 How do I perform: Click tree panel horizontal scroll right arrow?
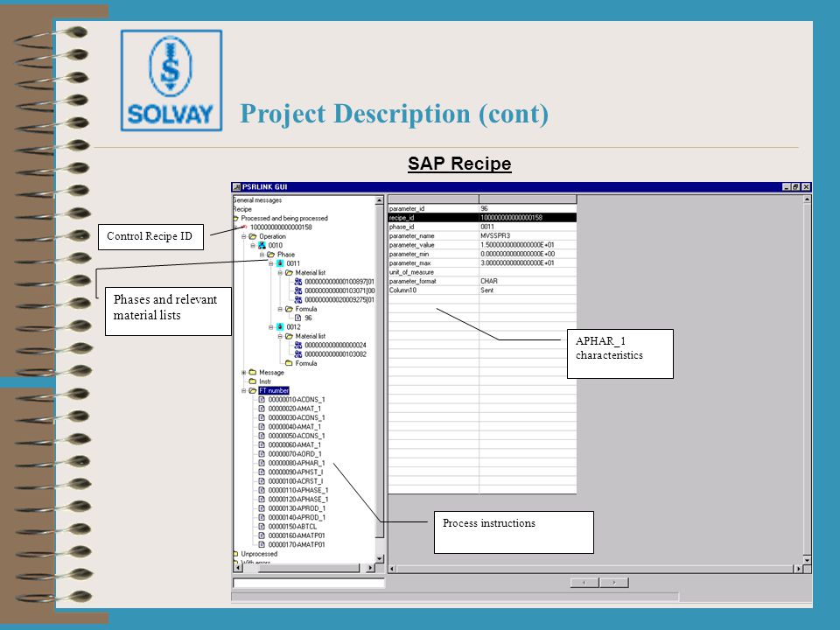(x=370, y=568)
